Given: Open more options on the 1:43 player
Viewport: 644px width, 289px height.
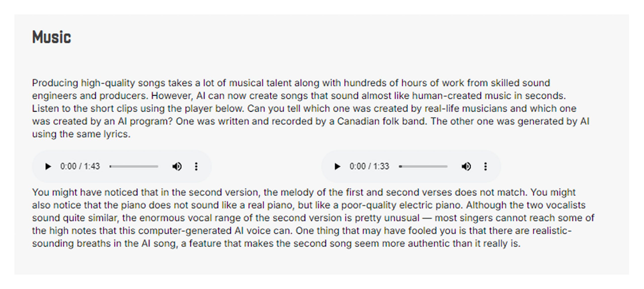Looking at the screenshot, I should pos(196,166).
